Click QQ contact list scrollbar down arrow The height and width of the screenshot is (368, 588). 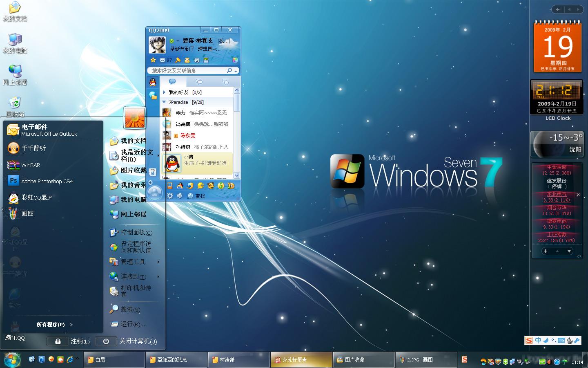pyautogui.click(x=237, y=175)
